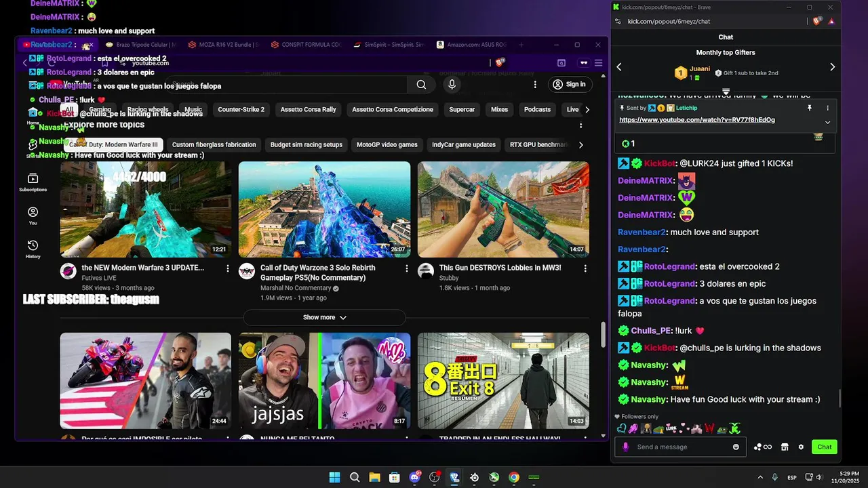The image size is (868, 488).
Task: Show more category chips with right arrow
Action: (x=587, y=109)
